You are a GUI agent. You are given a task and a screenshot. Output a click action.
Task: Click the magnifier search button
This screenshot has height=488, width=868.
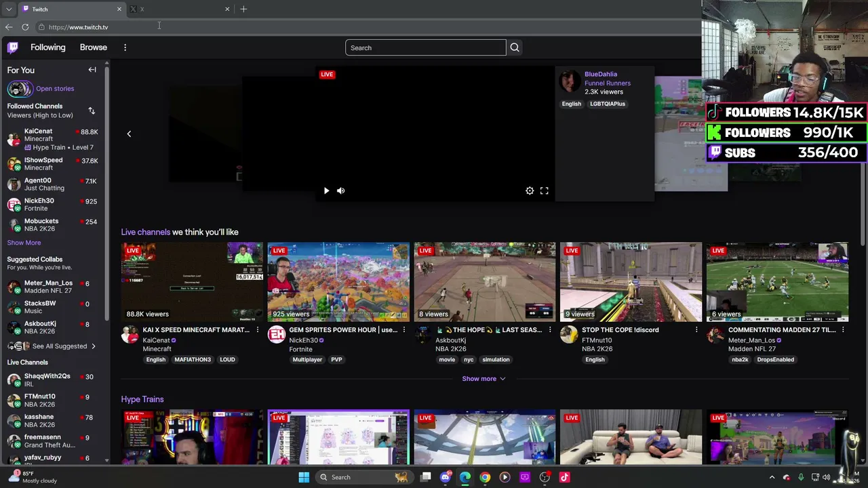(515, 47)
